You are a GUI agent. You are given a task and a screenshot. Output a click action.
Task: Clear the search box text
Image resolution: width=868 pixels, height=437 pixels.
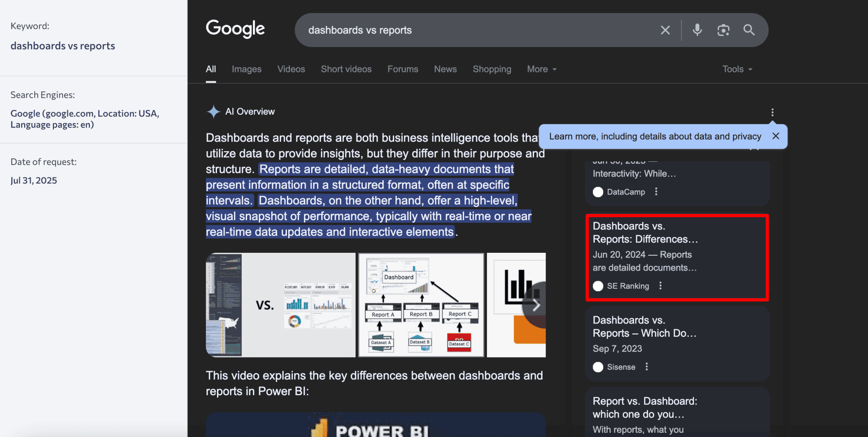[665, 30]
